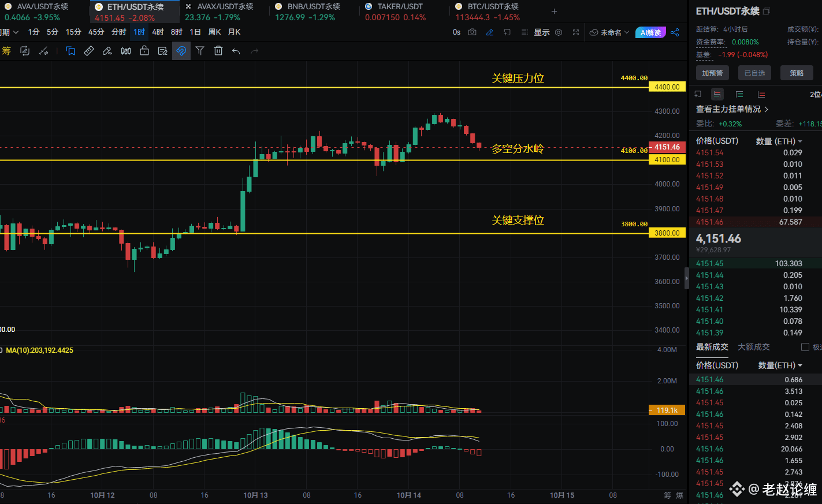
Task: Switch to 最新成交 tab
Action: click(x=712, y=347)
